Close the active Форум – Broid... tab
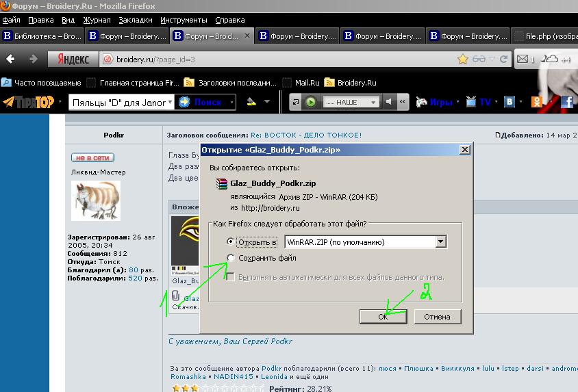Viewport: 578px width, 392px height. pyautogui.click(x=247, y=36)
